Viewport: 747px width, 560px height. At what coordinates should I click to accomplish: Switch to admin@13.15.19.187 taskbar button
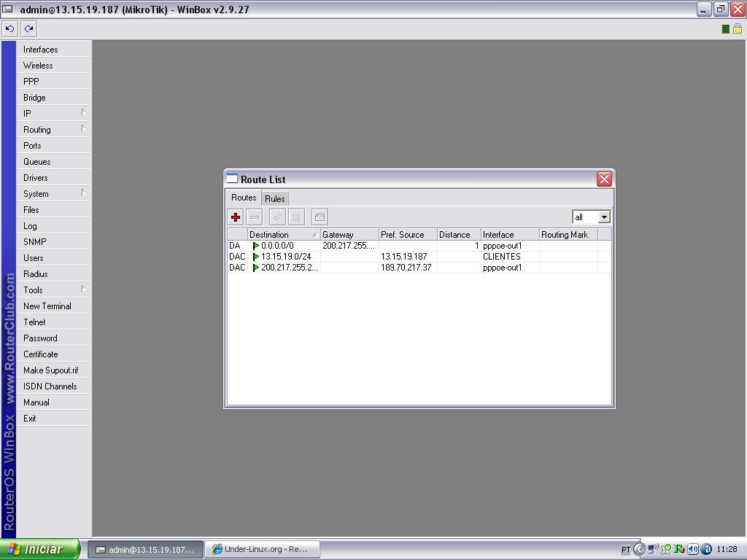pos(146,550)
